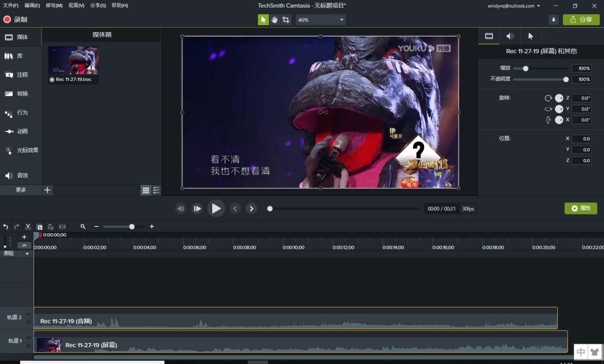
Task: Open the 修改(M) menu
Action: pyautogui.click(x=54, y=6)
